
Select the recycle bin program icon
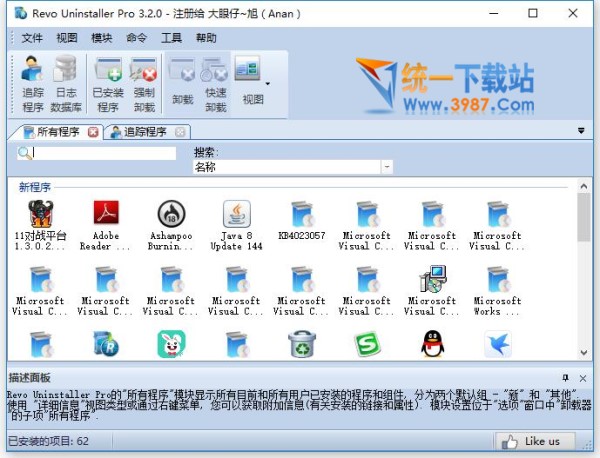click(x=302, y=344)
